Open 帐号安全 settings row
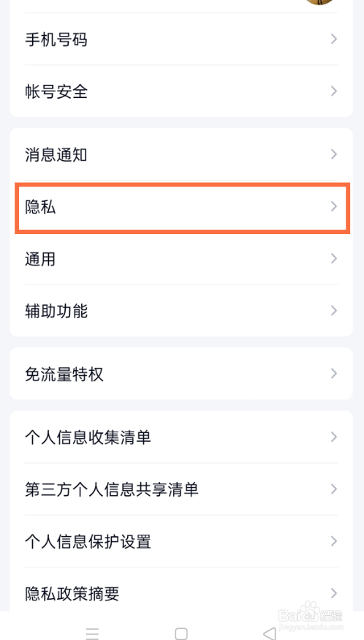This screenshot has height=640, width=364. (x=181, y=91)
